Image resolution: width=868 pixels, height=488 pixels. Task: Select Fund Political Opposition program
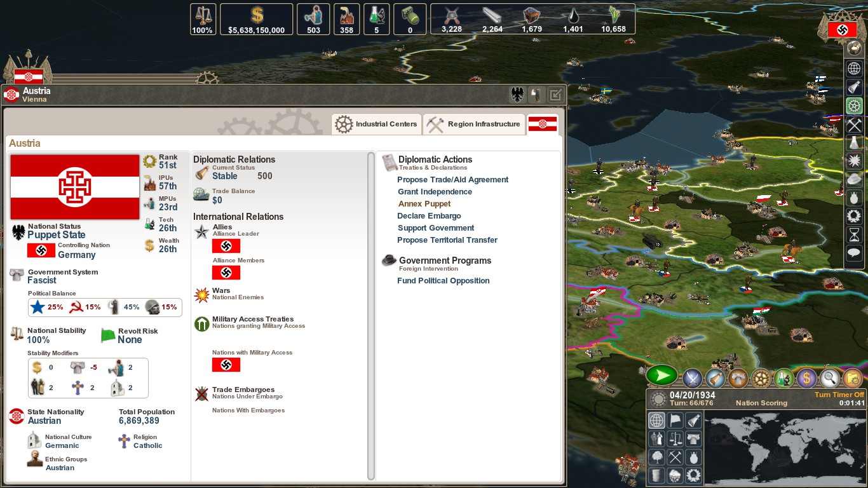tap(444, 281)
